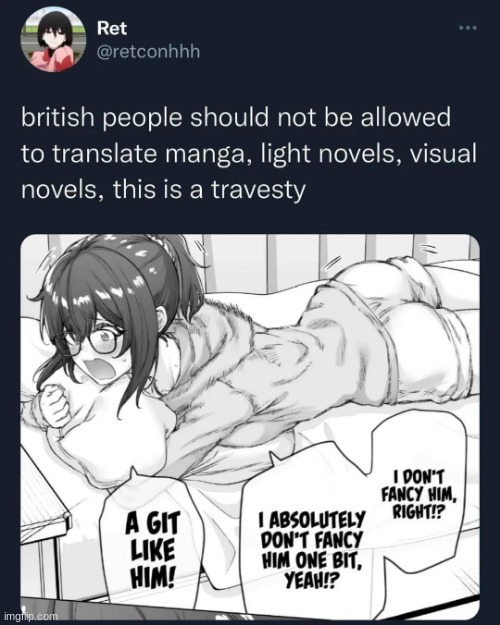Viewport: 500px width, 625px height.
Task: Select the tweet text about british translators
Action: (249, 153)
